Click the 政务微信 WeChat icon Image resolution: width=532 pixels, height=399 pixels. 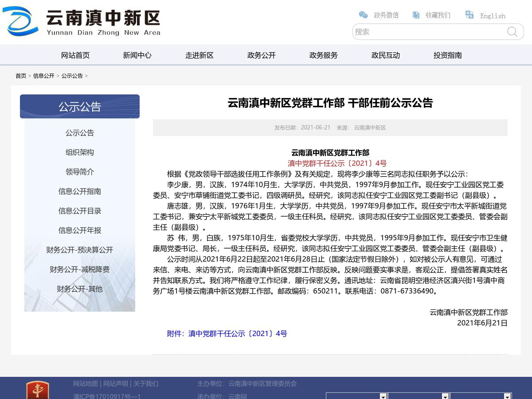pos(363,15)
